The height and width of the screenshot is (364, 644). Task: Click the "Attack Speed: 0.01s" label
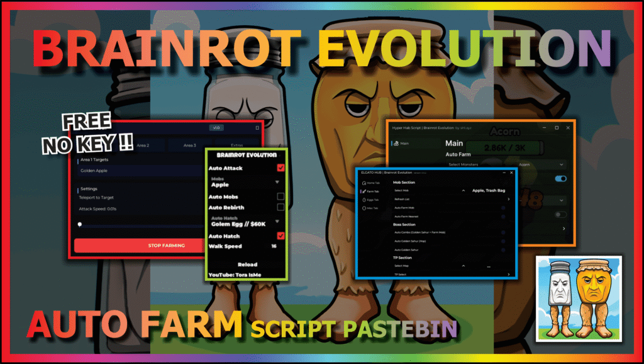point(97,209)
